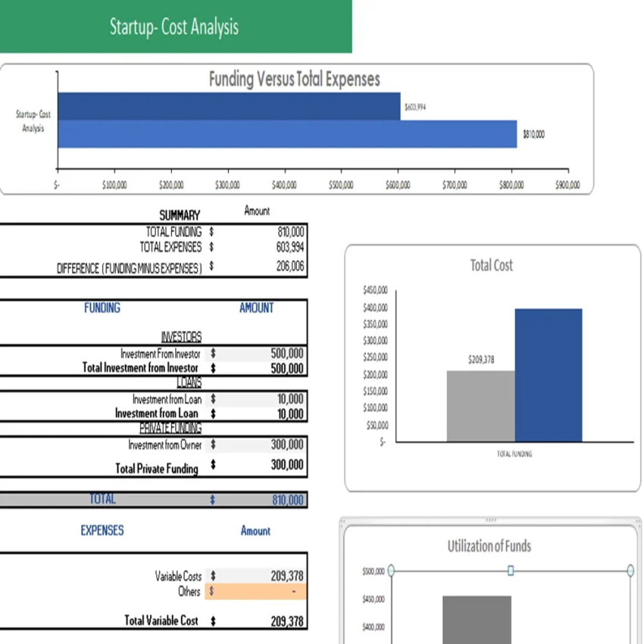
Task: Click the $603,994 data label
Action: click(x=416, y=107)
